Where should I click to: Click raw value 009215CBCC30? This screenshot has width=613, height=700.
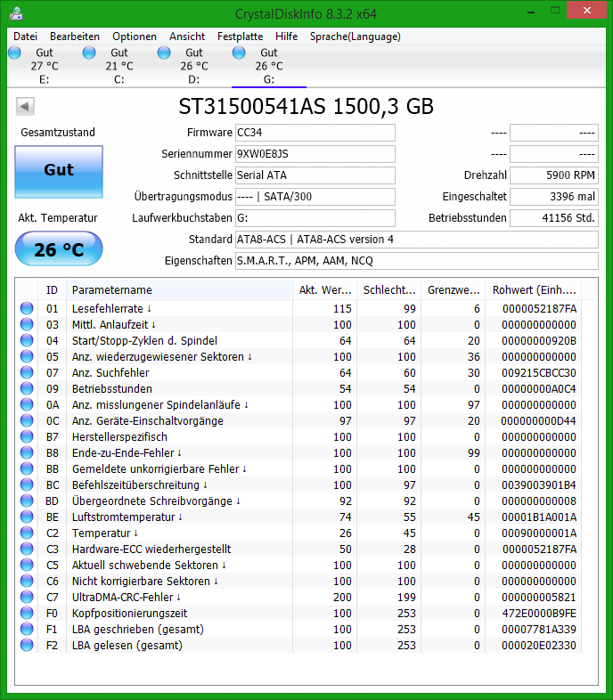coord(539,373)
